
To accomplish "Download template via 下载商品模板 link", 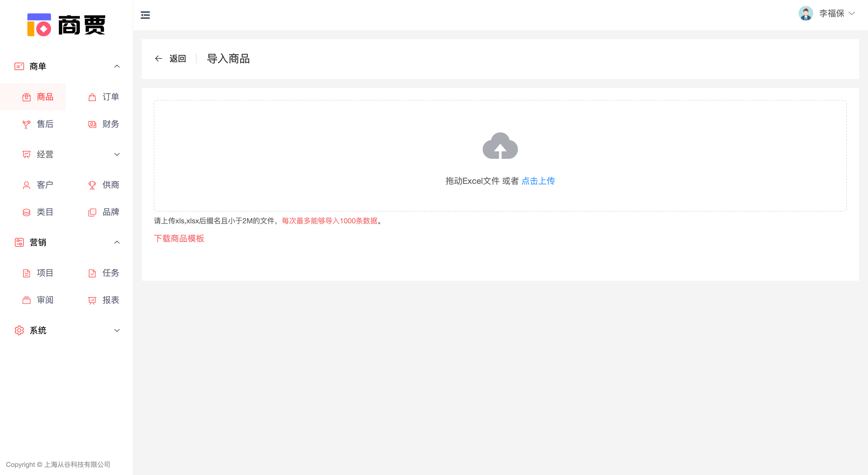I will 179,238.
